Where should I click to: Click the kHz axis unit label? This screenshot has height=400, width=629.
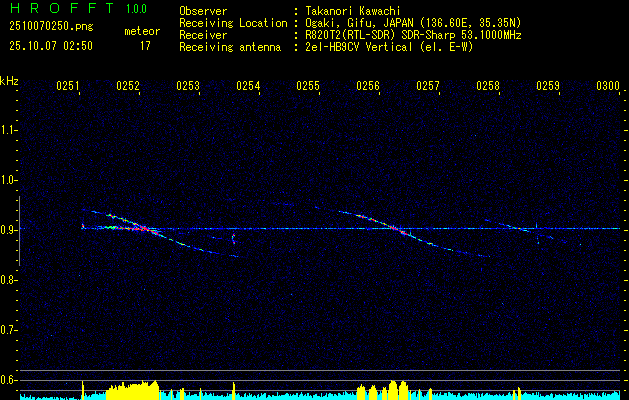[x=9, y=81]
